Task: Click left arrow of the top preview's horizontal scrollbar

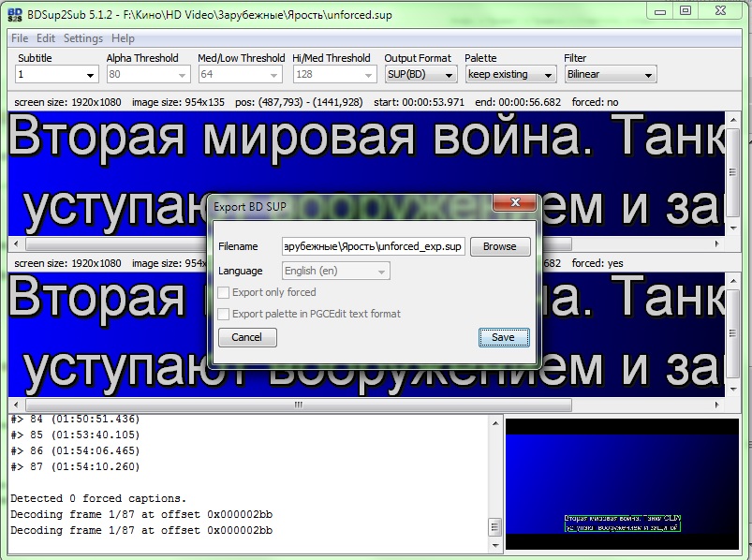Action: (16, 244)
